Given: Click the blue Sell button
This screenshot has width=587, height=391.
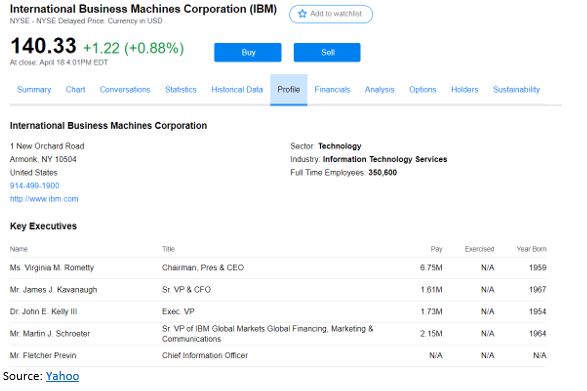Looking at the screenshot, I should (327, 52).
